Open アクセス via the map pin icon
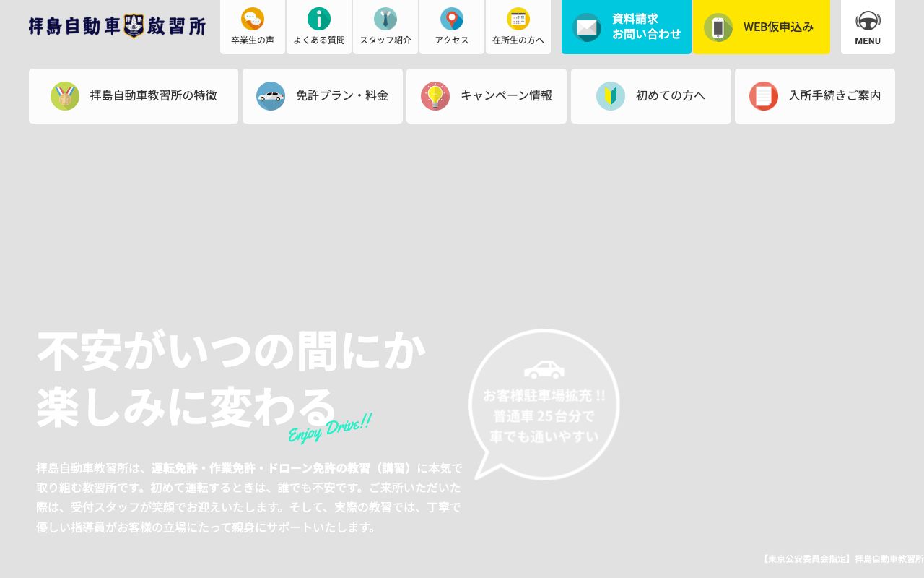The height and width of the screenshot is (578, 924). [452, 19]
